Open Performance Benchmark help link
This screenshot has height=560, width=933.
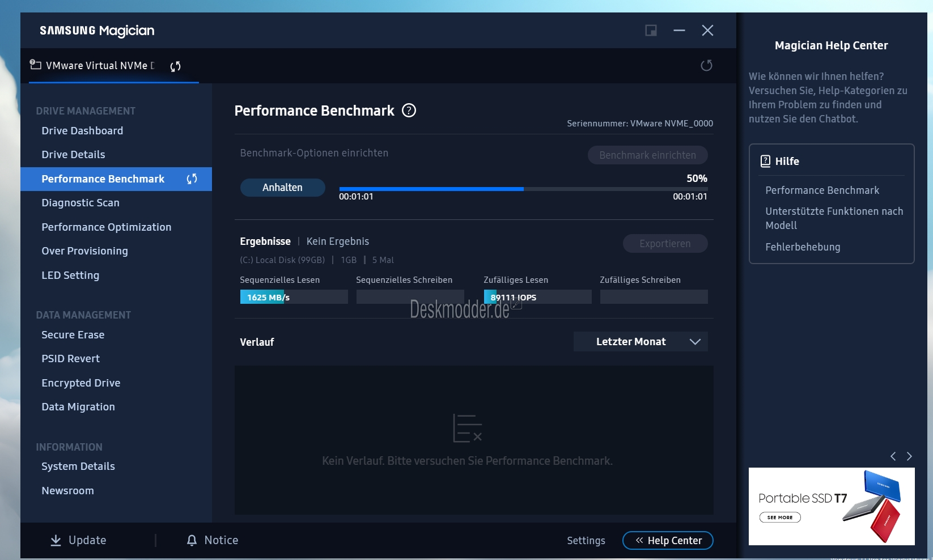point(822,190)
